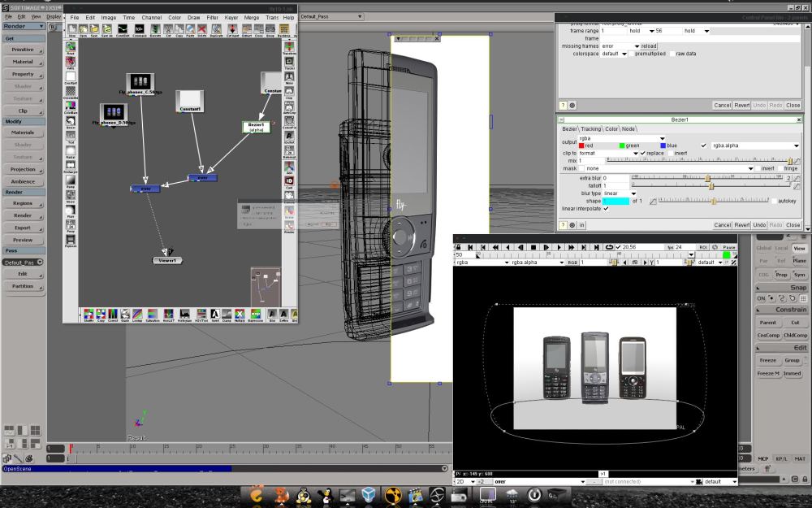The image size is (812, 508).
Task: Open the Channel menu in node editor
Action: (151, 18)
